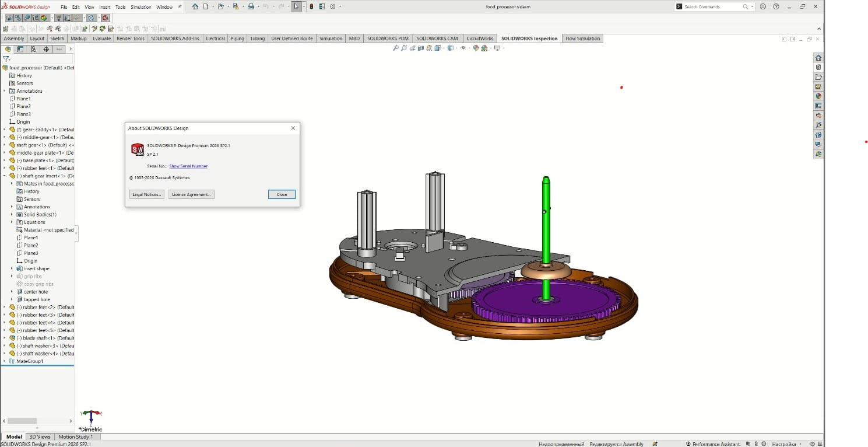Open the Options gear icon
868x447 pixels.
click(332, 6)
